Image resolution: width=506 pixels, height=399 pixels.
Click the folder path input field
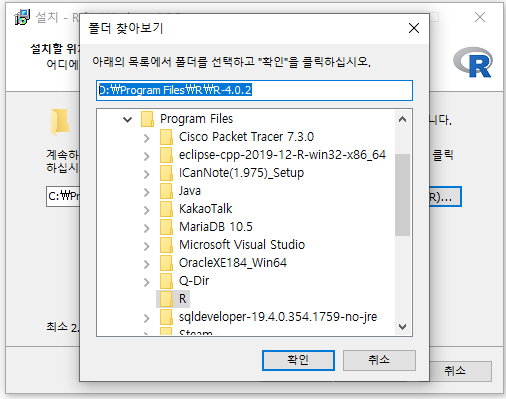click(x=254, y=90)
